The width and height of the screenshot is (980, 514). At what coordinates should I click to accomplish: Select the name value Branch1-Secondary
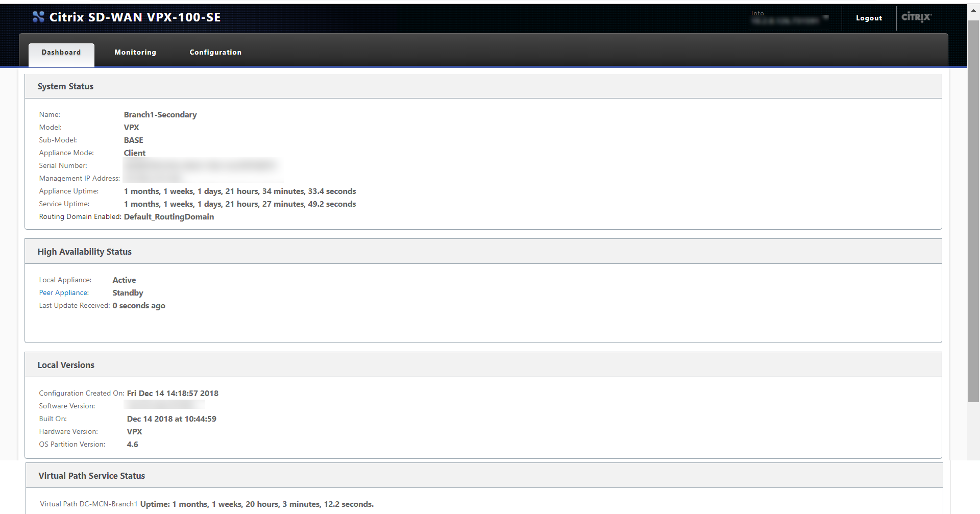tap(160, 114)
